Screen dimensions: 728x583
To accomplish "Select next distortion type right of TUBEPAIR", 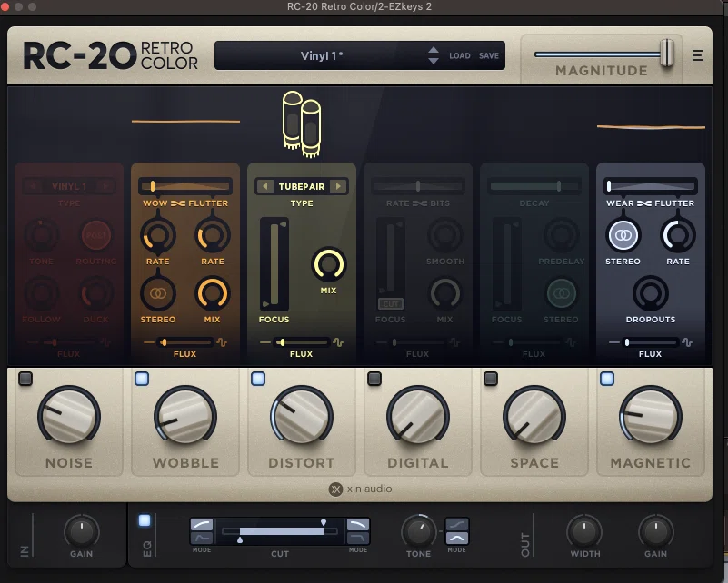I will [x=338, y=186].
